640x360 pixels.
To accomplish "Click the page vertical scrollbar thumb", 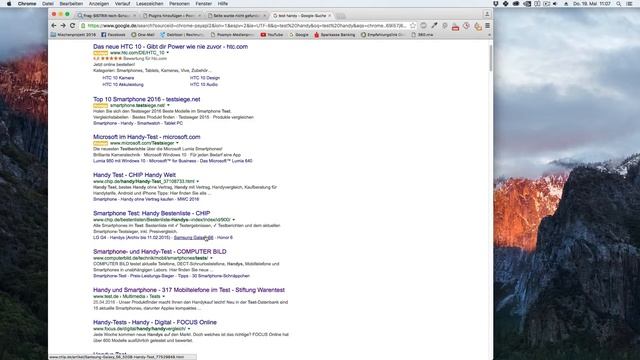I will (491, 58).
